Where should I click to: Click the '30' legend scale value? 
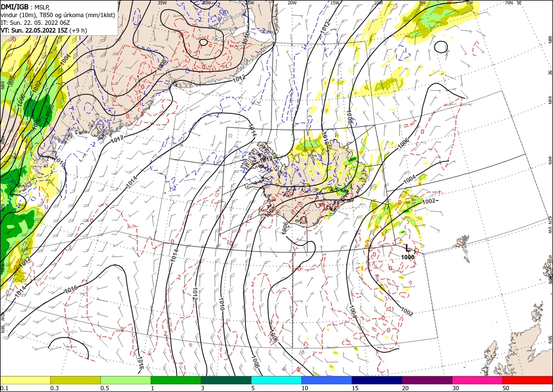click(456, 388)
